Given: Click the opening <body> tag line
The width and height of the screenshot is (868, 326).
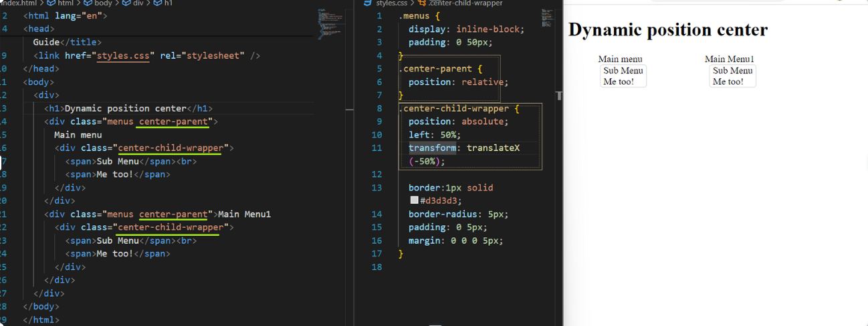Looking at the screenshot, I should (39, 82).
